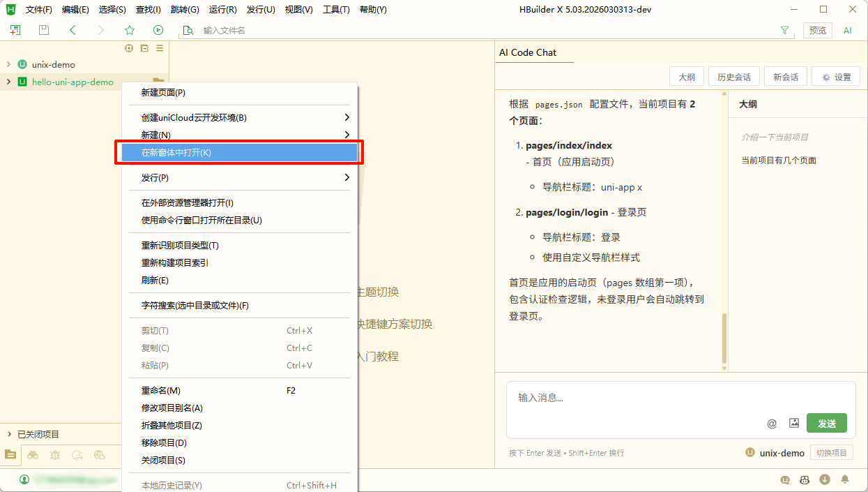
Task: Click the attach image icon in chat
Action: [x=793, y=423]
